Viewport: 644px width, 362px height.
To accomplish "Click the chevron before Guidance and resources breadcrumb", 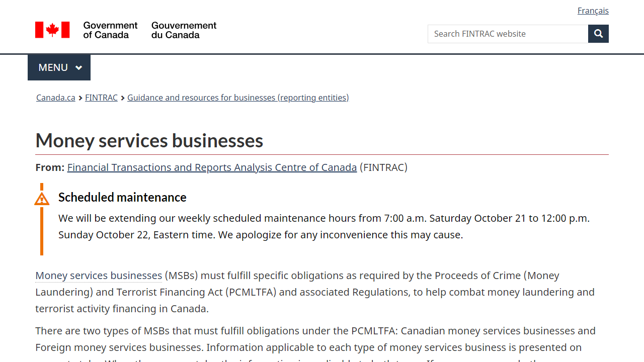I will pos(122,98).
